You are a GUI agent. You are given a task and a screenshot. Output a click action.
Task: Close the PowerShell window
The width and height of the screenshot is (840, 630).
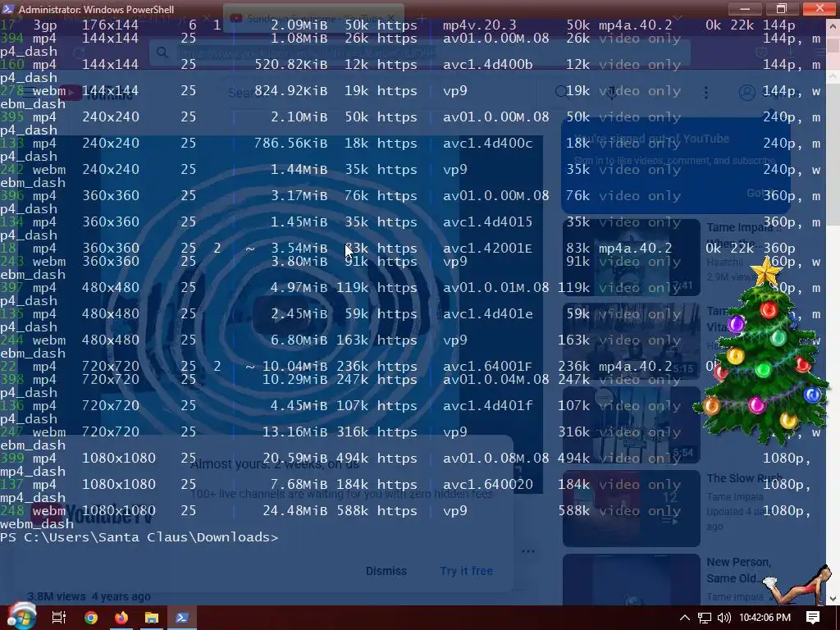(x=819, y=8)
